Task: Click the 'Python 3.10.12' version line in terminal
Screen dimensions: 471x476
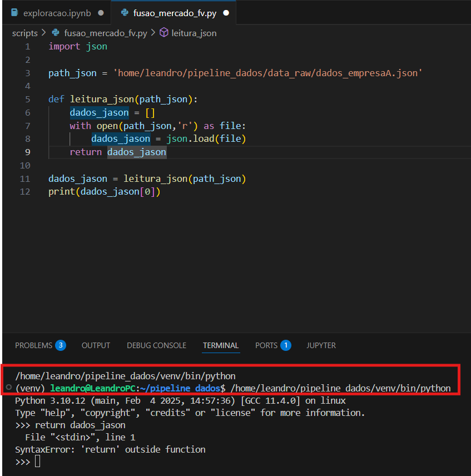Action: pos(180,401)
